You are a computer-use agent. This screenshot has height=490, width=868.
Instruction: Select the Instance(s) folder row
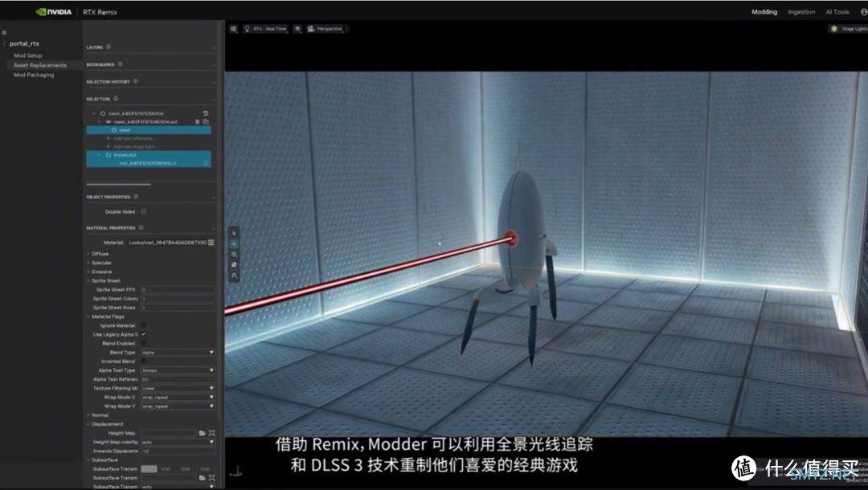click(x=149, y=155)
